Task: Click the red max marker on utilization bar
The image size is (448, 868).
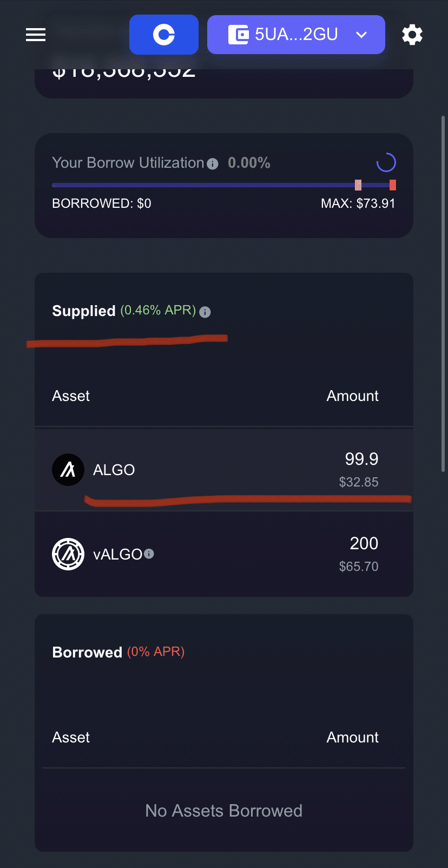Action: tap(393, 185)
